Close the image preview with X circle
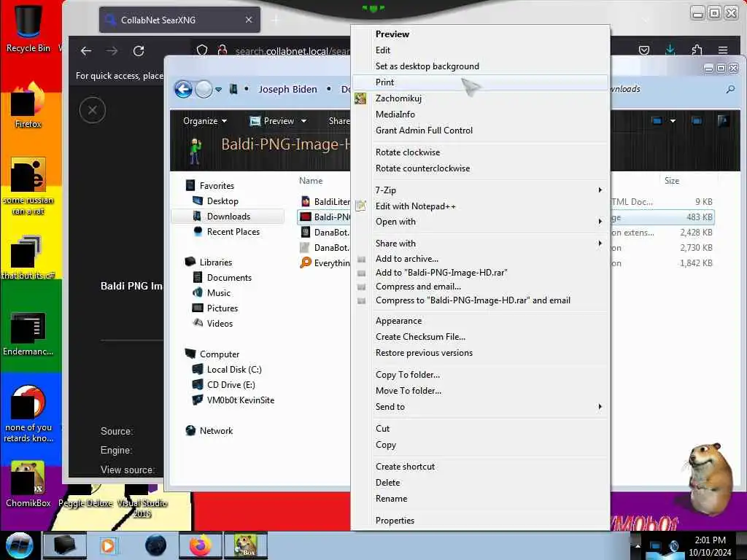 click(x=93, y=110)
